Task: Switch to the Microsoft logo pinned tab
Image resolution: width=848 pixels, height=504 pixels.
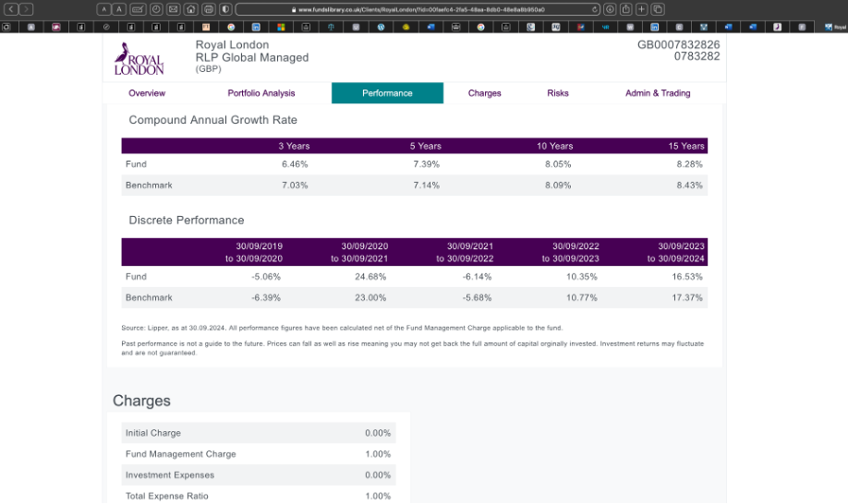Action: 281,27
